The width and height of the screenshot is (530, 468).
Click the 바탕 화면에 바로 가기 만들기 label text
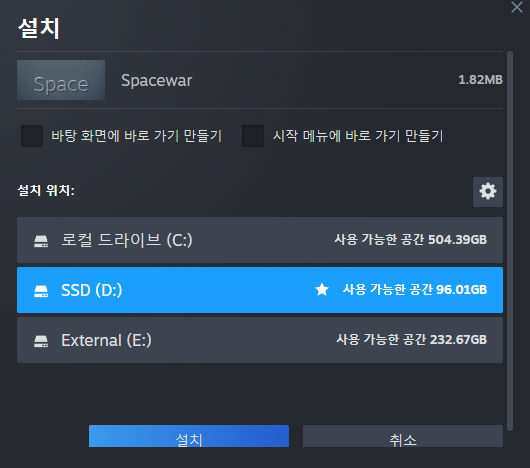coord(137,136)
